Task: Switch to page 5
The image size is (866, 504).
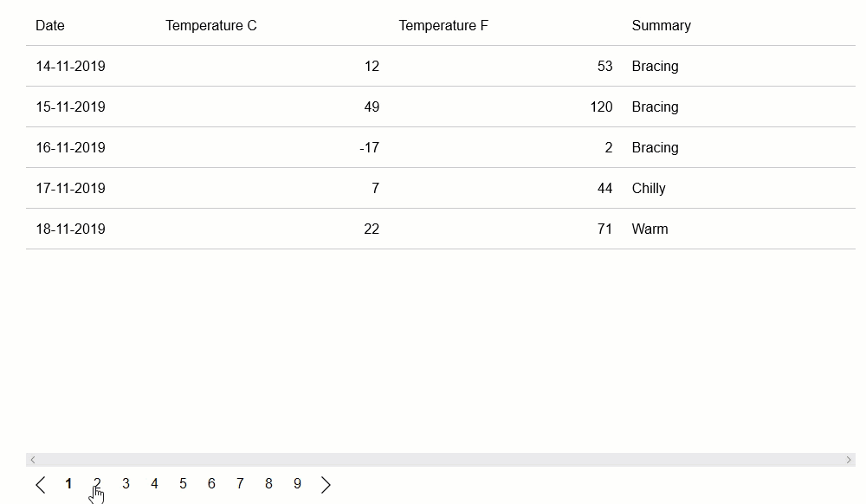Action: tap(183, 484)
